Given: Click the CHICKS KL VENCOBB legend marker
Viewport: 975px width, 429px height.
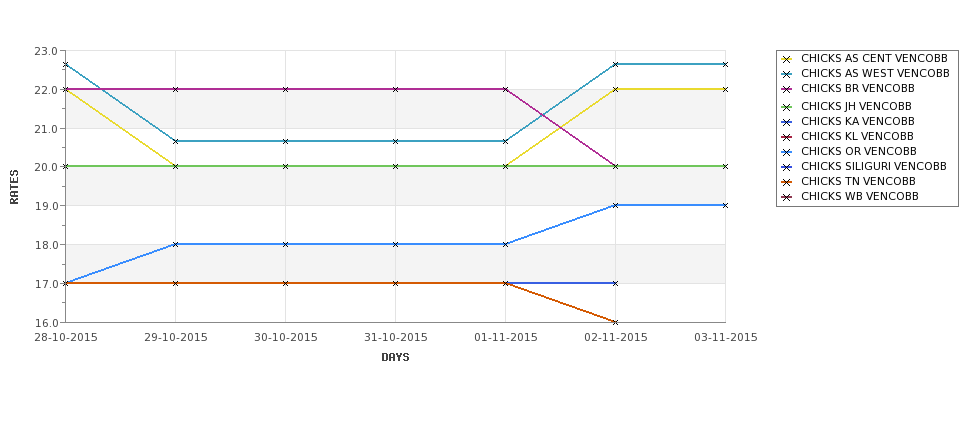Looking at the screenshot, I should point(787,137).
